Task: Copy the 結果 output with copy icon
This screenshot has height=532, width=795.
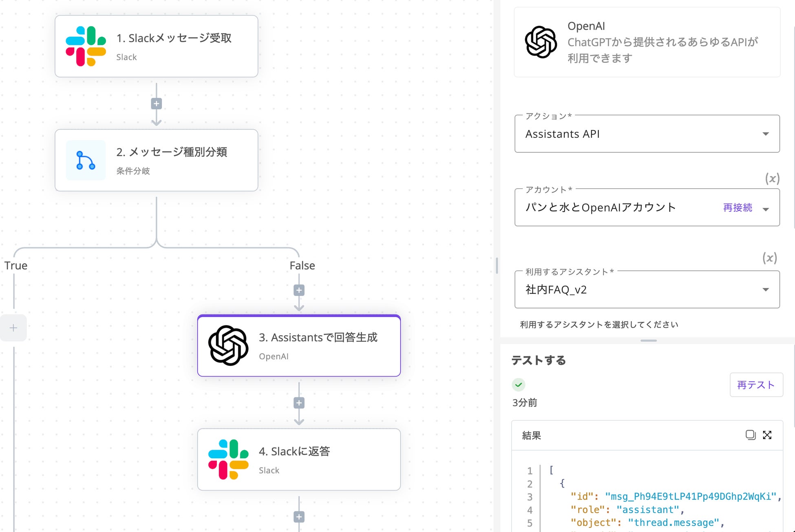Action: pos(750,435)
